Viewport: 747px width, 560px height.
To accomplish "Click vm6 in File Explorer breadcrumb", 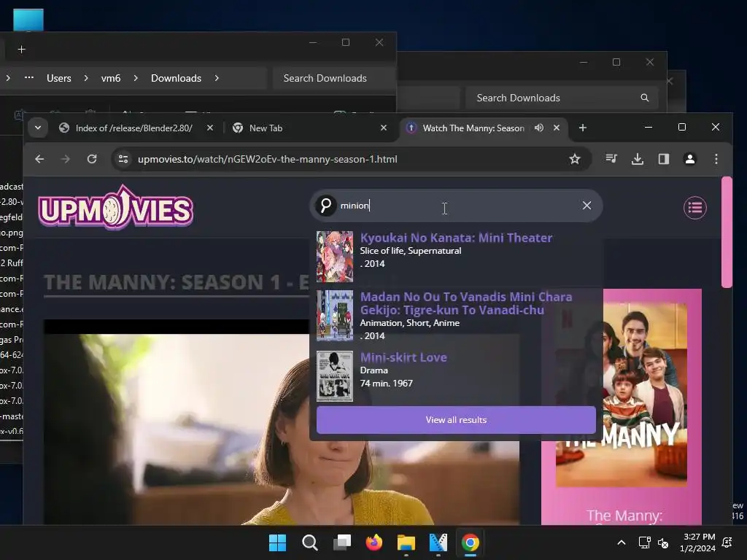I will [111, 78].
